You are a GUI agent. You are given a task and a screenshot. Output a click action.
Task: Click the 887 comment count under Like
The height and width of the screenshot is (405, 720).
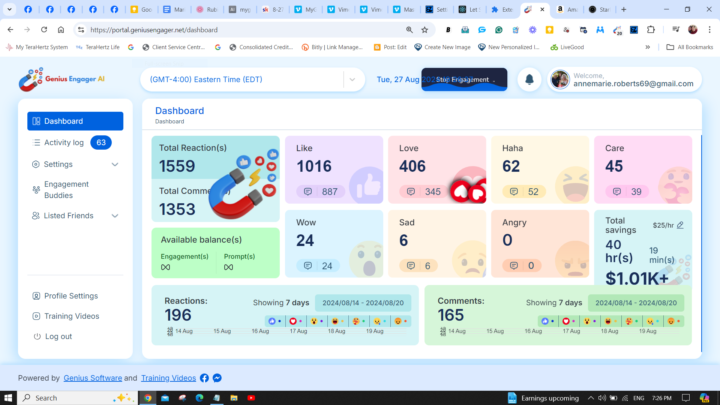click(x=319, y=191)
